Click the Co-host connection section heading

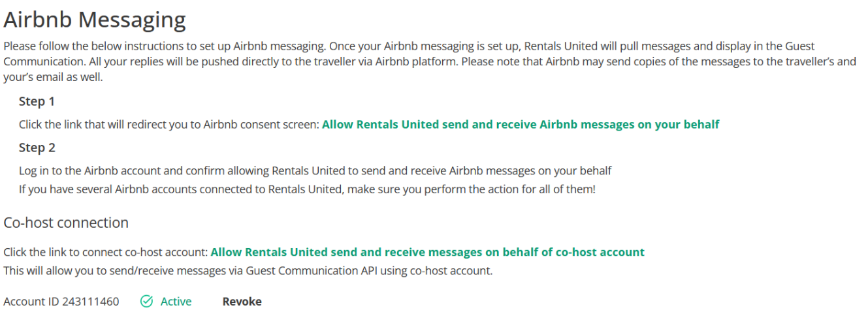click(66, 223)
